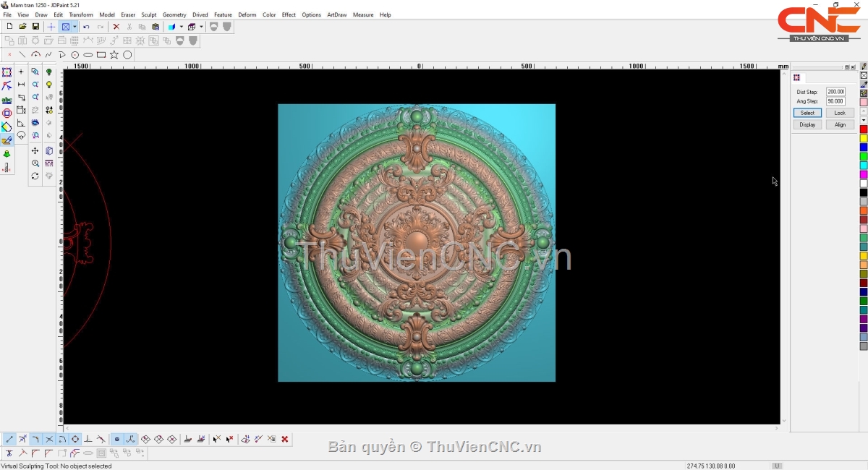Open the blue cube shading dropdown
Image resolution: width=868 pixels, height=470 pixels.
pos(181,27)
